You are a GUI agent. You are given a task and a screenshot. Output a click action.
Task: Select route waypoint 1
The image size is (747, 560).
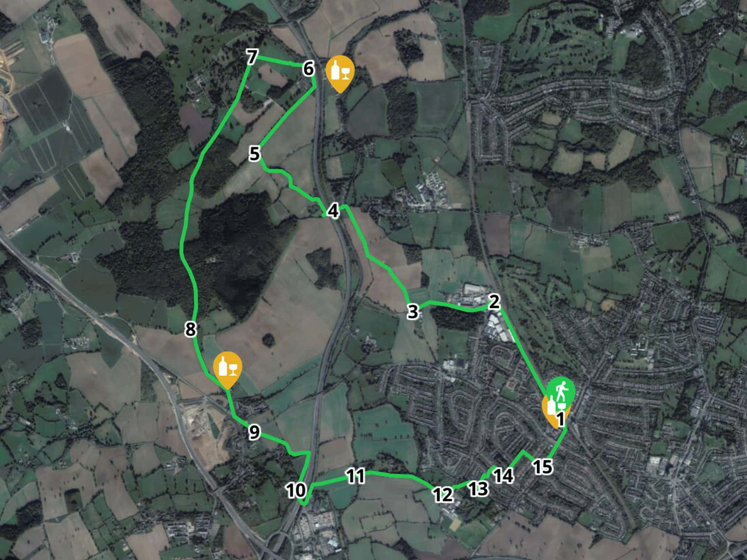coord(560,419)
